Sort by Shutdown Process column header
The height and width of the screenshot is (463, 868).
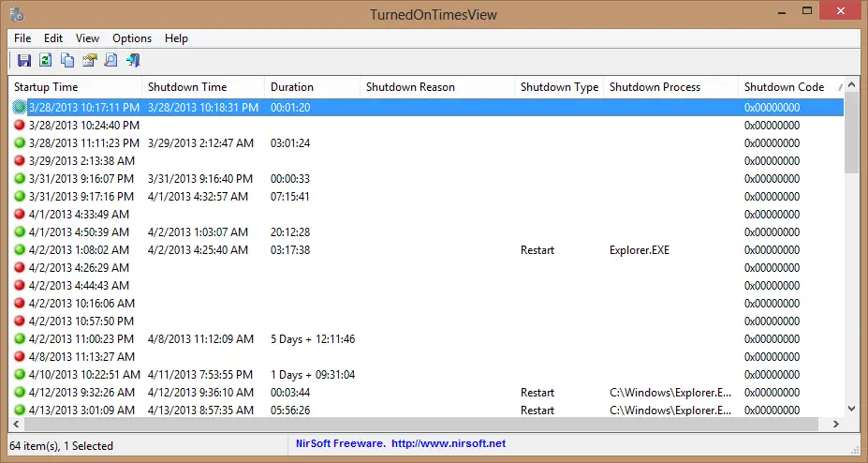671,87
